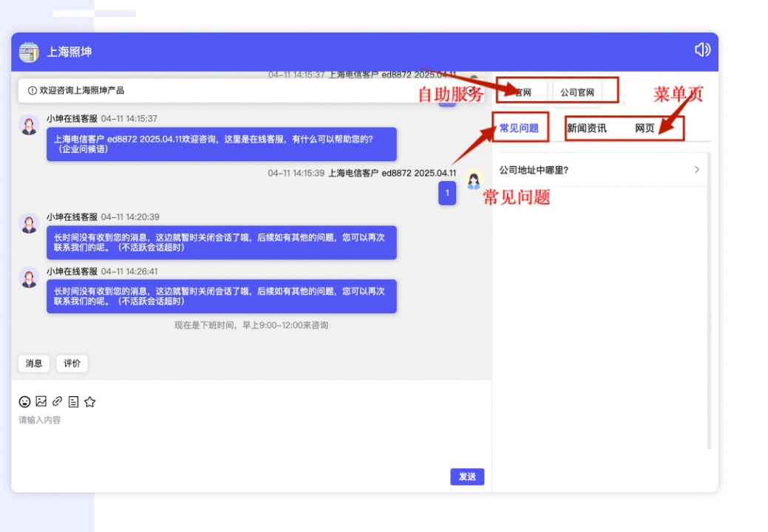Screen dimensions: 768x532
Task: Click the image upload icon
Action: (x=41, y=401)
